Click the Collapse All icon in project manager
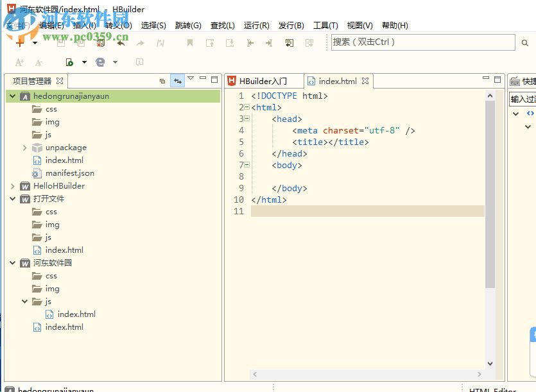Viewport: 536px width, 392px height. (x=162, y=81)
